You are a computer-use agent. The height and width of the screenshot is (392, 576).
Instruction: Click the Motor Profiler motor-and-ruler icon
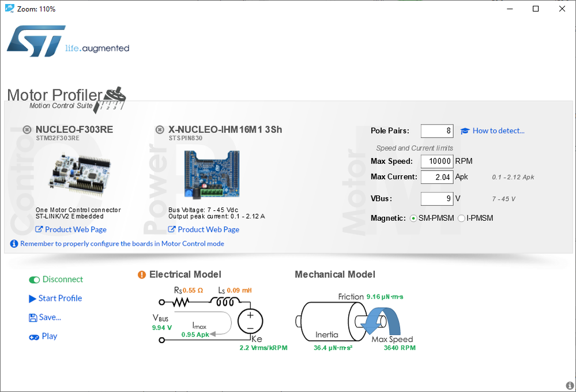(110, 99)
